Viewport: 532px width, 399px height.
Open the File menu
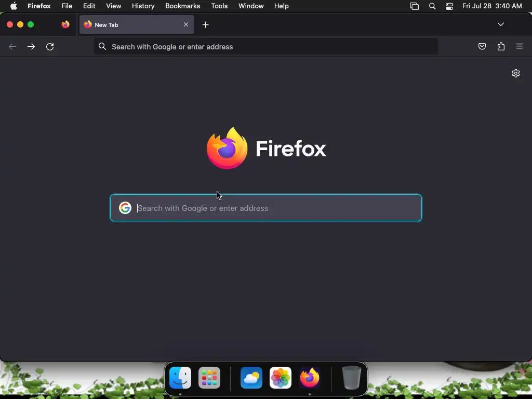pyautogui.click(x=67, y=6)
